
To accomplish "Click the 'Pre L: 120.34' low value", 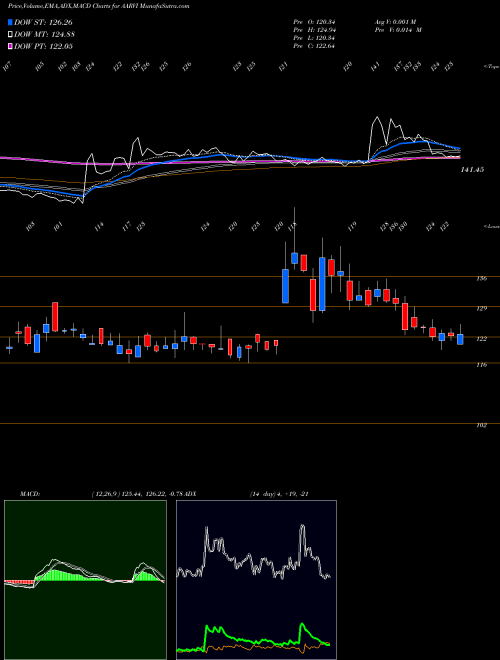I will coord(314,38).
